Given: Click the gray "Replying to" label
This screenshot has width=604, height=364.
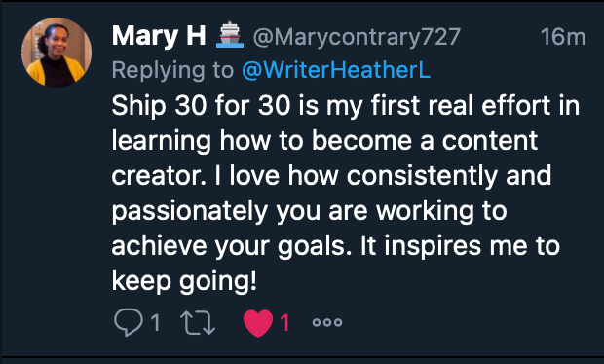Looking at the screenshot, I should pos(173,71).
